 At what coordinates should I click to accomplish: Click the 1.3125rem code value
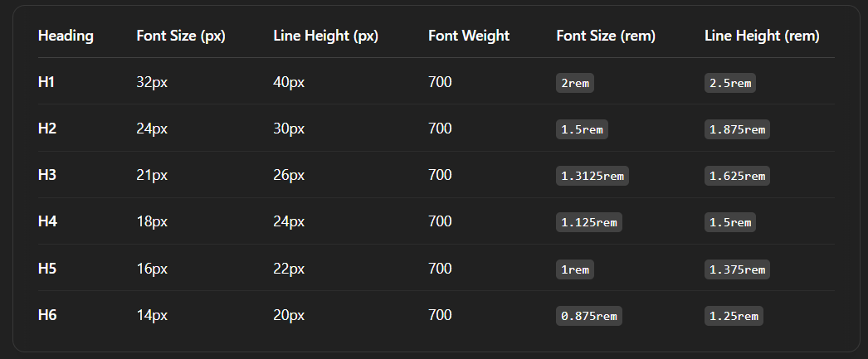(x=592, y=176)
